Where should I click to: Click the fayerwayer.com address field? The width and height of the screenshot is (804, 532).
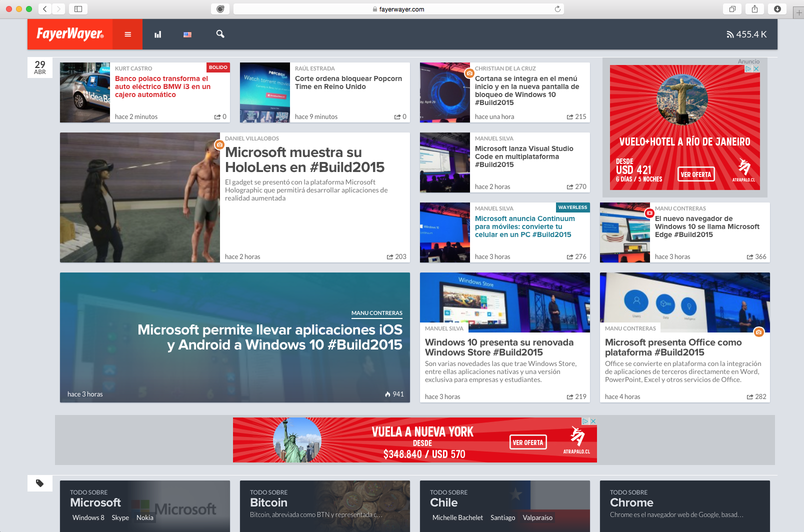tap(398, 9)
